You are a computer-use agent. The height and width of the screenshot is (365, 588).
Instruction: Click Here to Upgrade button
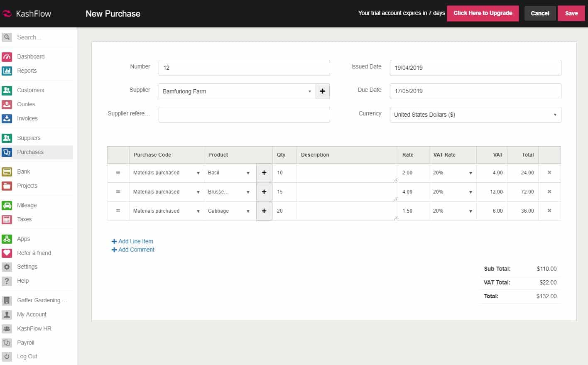[x=483, y=13]
